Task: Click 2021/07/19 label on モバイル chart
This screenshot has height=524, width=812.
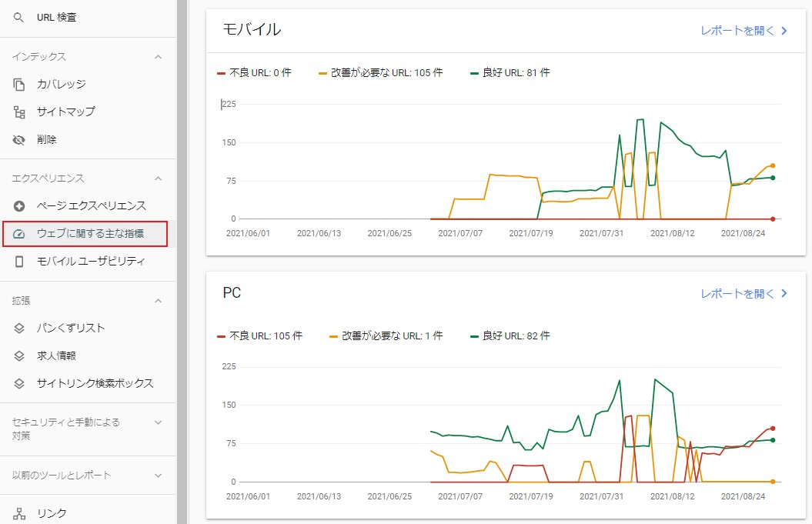Action: click(531, 233)
